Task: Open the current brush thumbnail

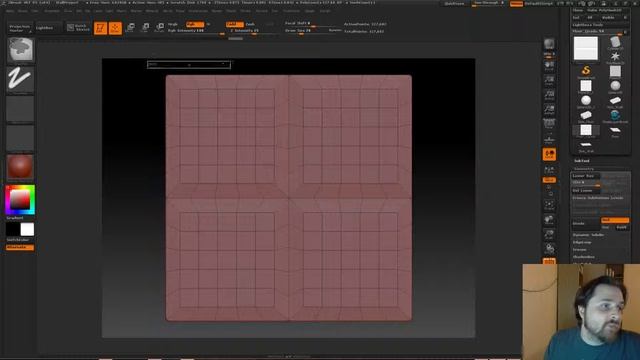Action: 20,50
